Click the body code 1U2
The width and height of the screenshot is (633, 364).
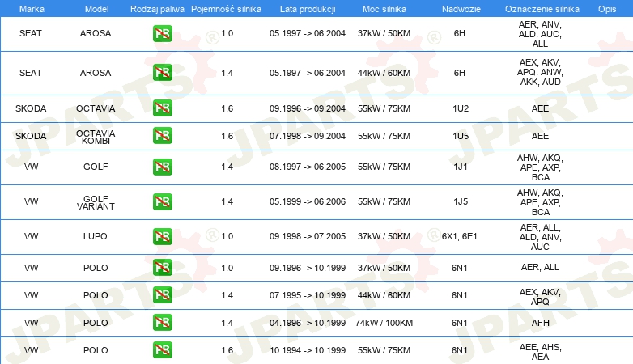(x=461, y=108)
